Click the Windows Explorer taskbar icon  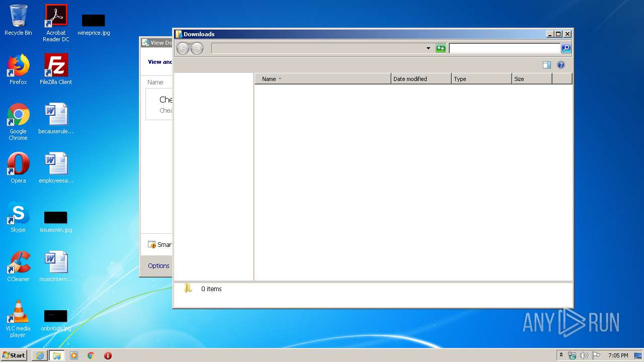(x=57, y=355)
